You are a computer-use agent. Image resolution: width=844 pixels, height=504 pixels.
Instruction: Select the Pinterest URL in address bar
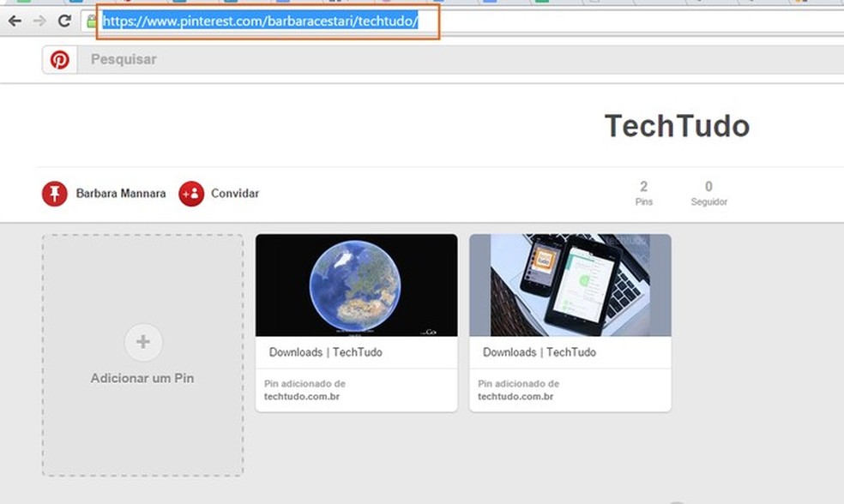[261, 21]
